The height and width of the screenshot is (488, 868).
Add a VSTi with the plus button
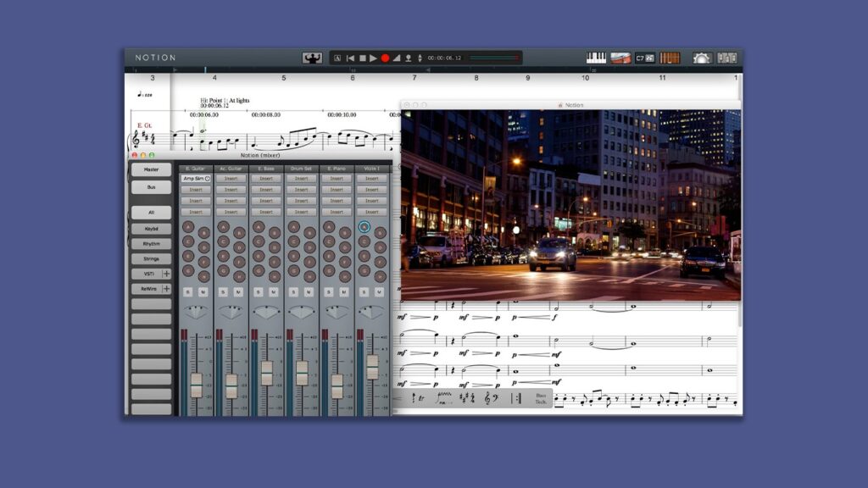[x=166, y=274]
